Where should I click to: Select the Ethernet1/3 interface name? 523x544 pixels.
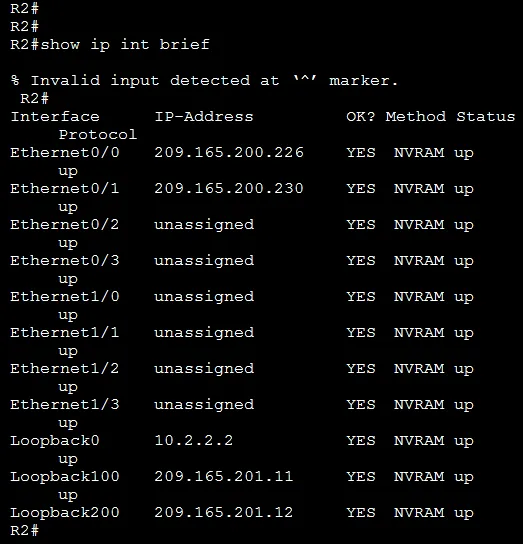pyautogui.click(x=65, y=405)
